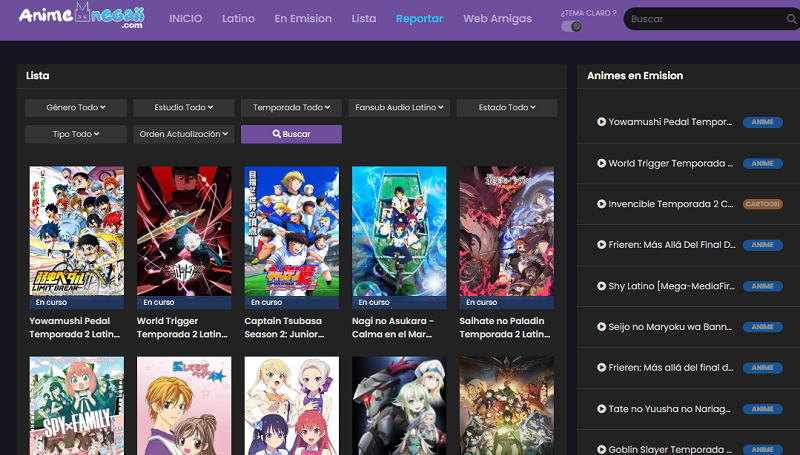Click ANIME badge on Yowamushi Pedal sidebar row
Image resolution: width=800 pixels, height=455 pixels.
click(x=762, y=122)
